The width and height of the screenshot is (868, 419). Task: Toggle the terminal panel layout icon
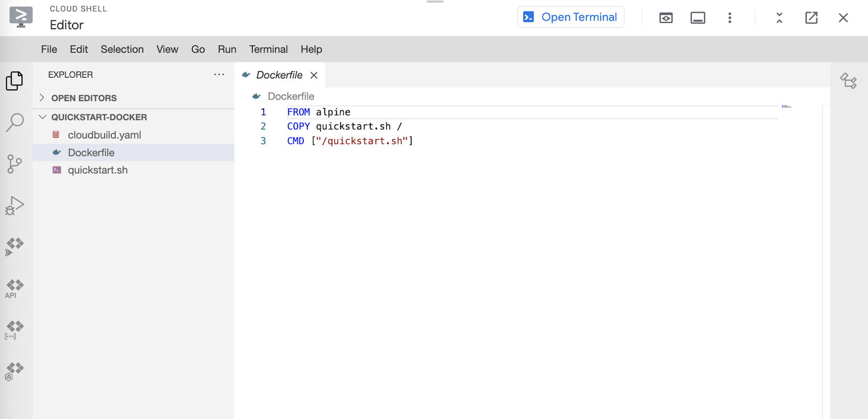698,18
